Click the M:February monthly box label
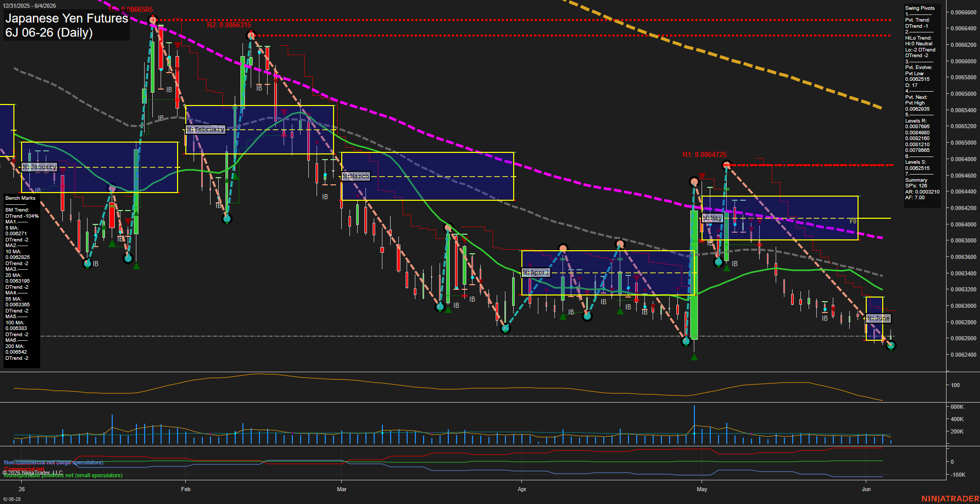 pyautogui.click(x=205, y=129)
